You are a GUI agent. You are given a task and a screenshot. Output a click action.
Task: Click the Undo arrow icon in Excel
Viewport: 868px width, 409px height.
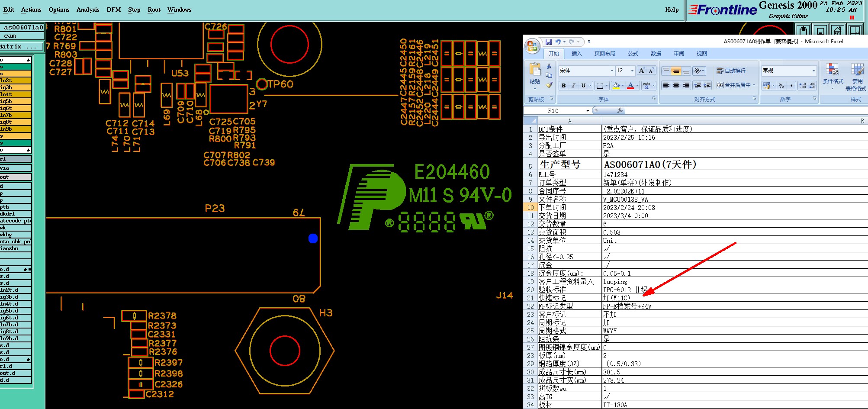coord(558,42)
